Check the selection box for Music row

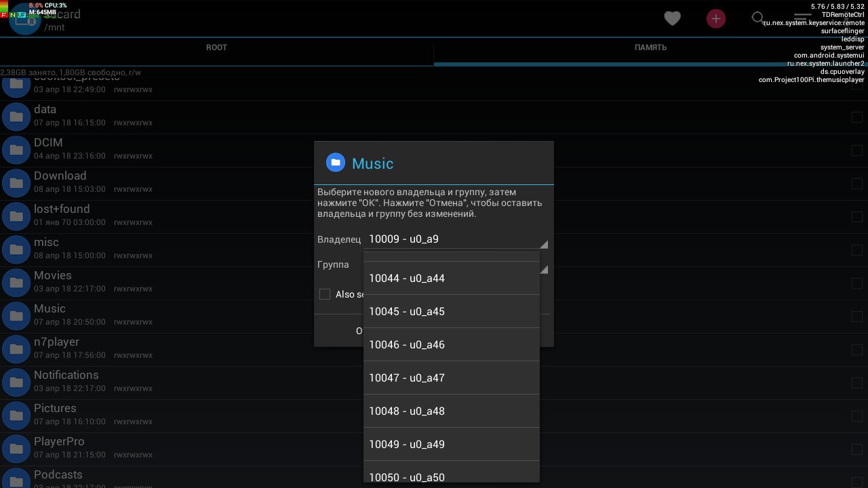856,317
